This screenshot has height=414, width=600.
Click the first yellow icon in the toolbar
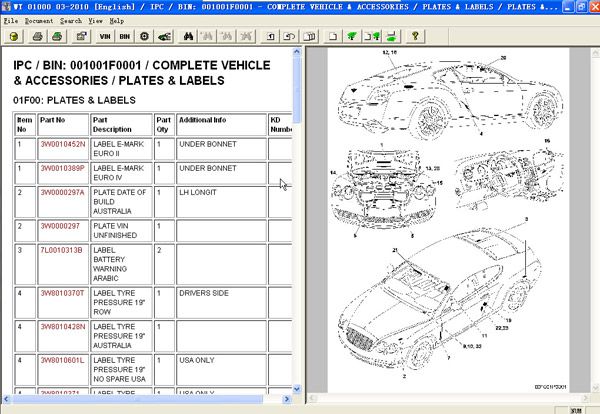point(13,36)
